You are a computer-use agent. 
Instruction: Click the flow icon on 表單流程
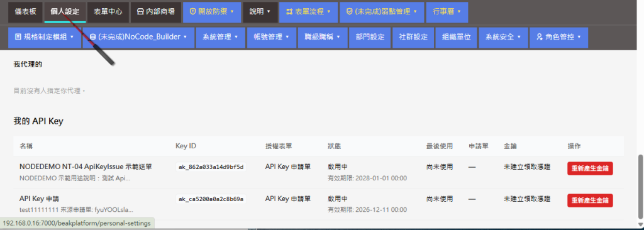click(x=289, y=11)
